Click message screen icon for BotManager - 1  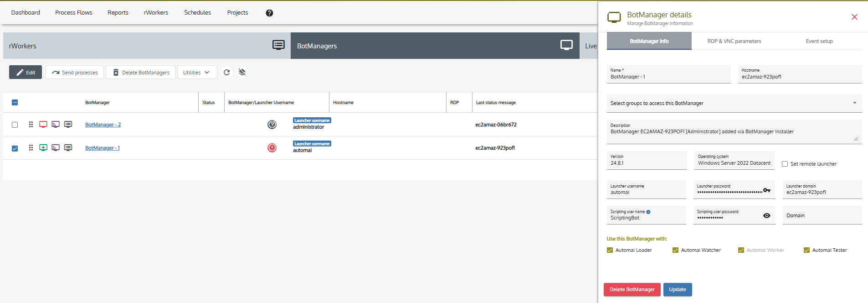[68, 147]
